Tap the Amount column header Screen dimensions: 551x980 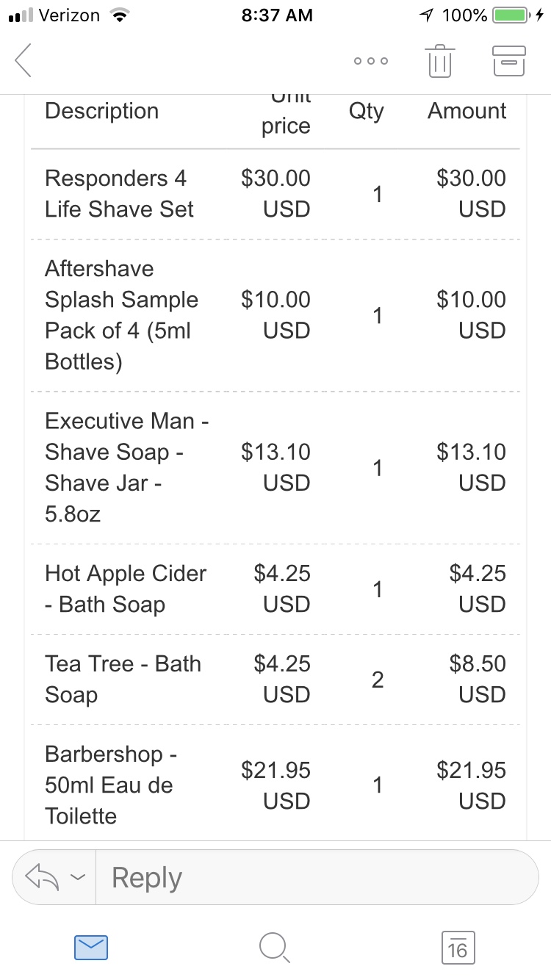click(x=467, y=111)
